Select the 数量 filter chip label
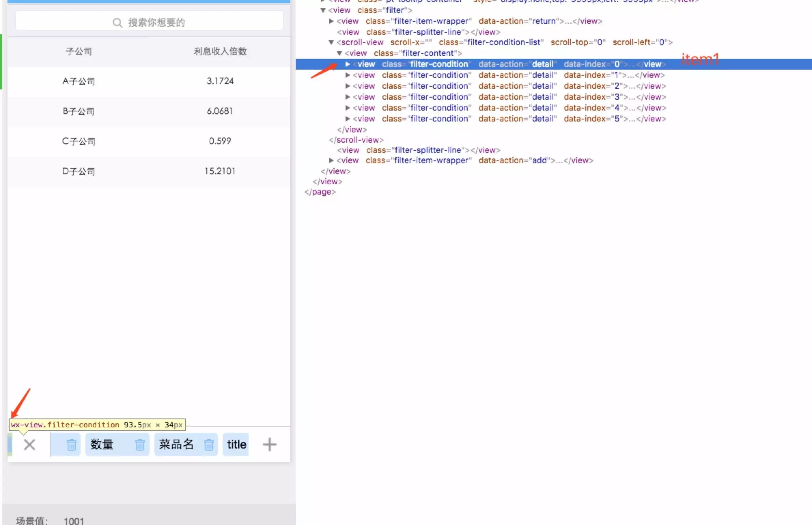The width and height of the screenshot is (812, 525). [x=102, y=444]
